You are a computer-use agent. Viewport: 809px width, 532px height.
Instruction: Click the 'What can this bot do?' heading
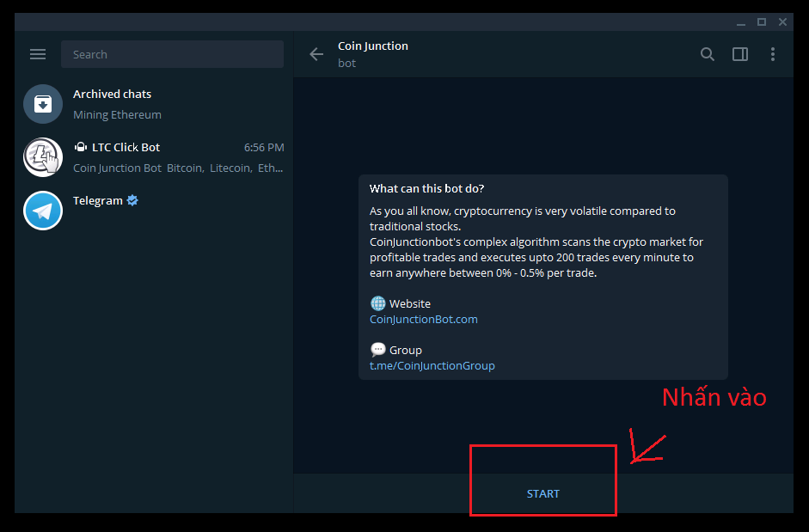pyautogui.click(x=426, y=188)
